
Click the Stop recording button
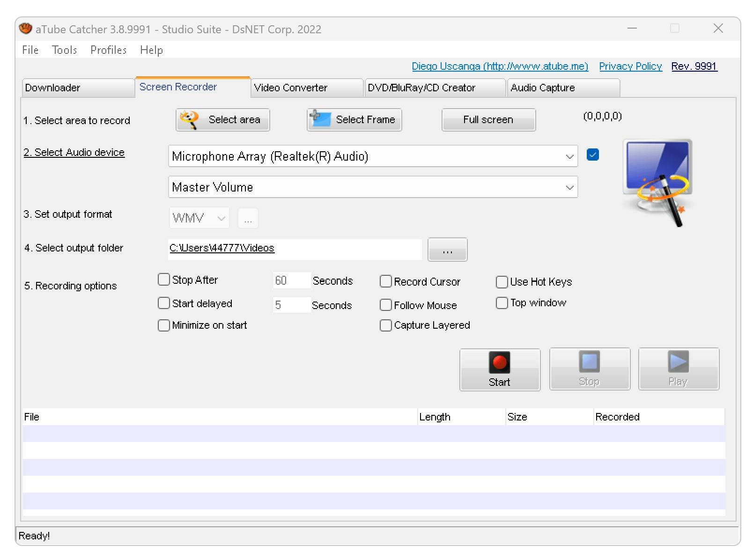coord(590,369)
